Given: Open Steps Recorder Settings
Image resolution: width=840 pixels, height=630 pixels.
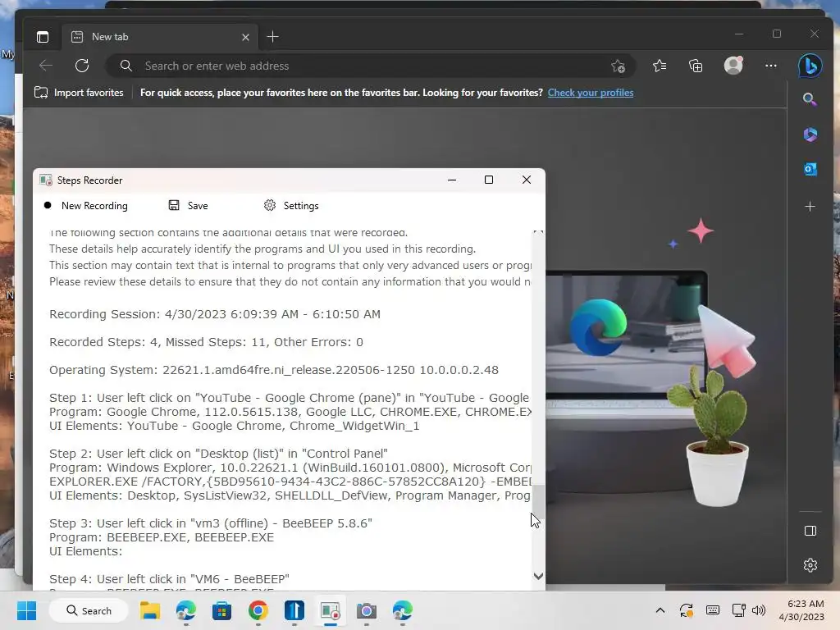Looking at the screenshot, I should click(291, 206).
